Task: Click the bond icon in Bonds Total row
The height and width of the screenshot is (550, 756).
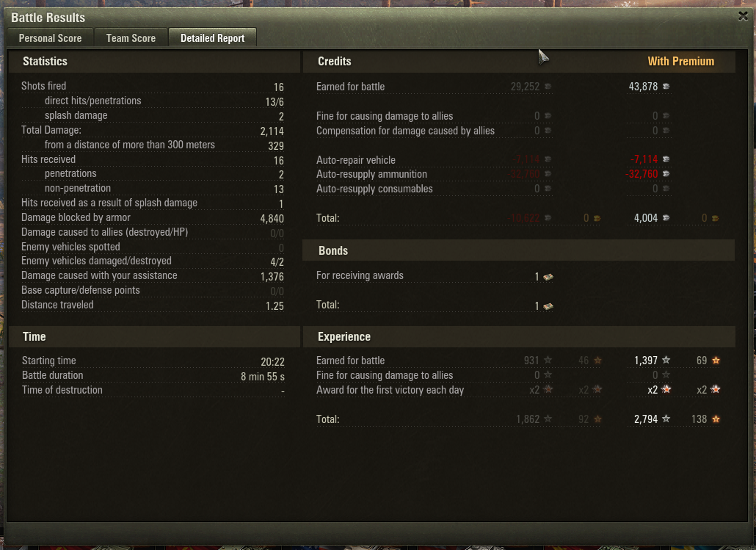Action: 548,306
